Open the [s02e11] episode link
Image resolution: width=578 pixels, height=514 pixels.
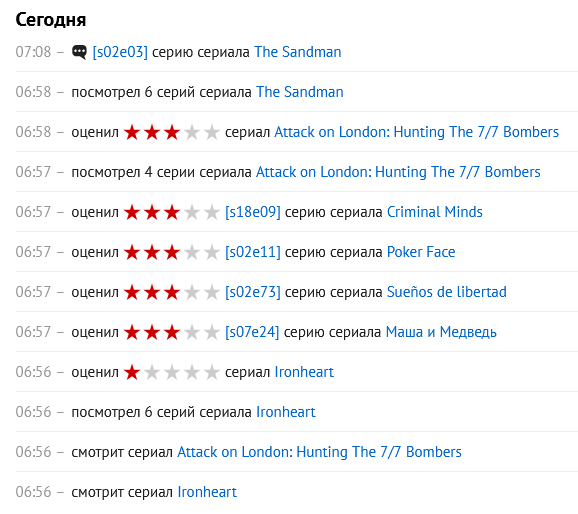(253, 252)
